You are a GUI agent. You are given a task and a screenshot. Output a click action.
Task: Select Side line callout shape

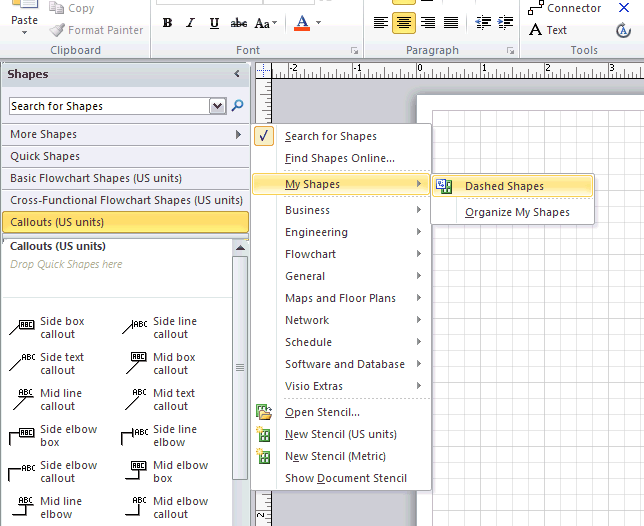pos(159,328)
